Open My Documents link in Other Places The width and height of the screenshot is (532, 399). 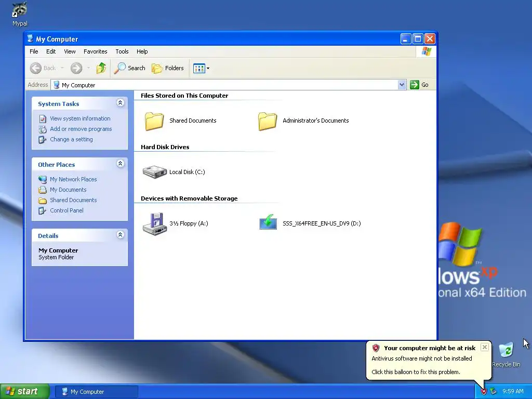[x=68, y=190]
